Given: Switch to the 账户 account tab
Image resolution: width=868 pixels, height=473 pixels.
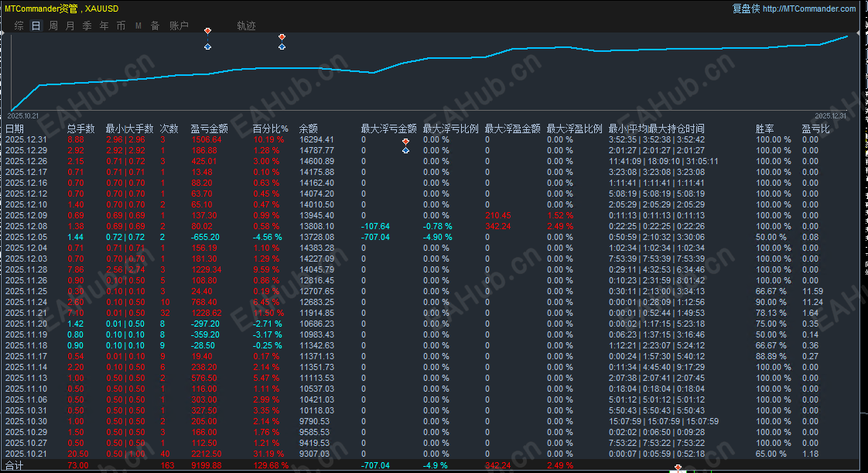Looking at the screenshot, I should pyautogui.click(x=179, y=26).
